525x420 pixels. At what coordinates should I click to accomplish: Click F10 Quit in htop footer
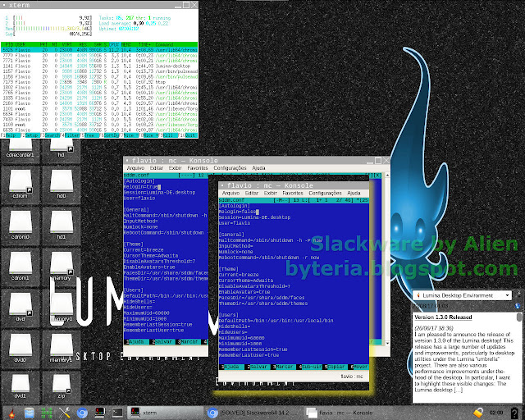pyautogui.click(x=188, y=135)
